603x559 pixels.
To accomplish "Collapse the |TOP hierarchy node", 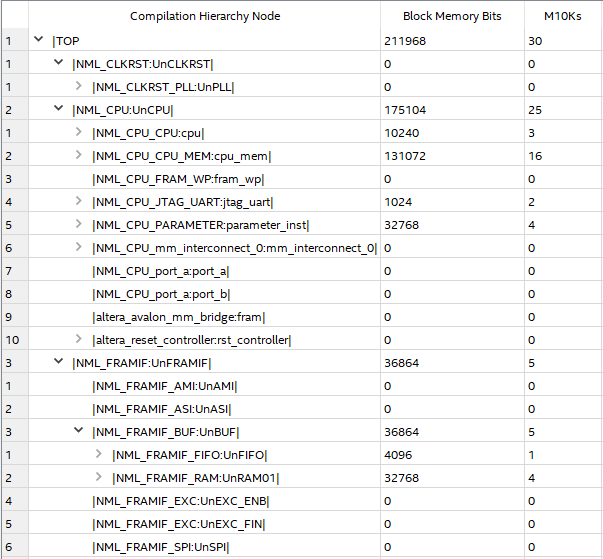I will 38,39.
